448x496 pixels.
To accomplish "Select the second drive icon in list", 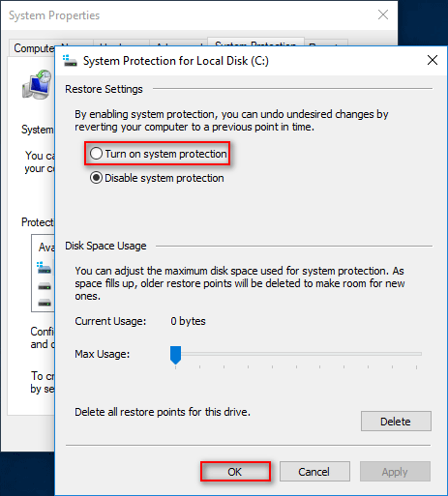I will [45, 286].
